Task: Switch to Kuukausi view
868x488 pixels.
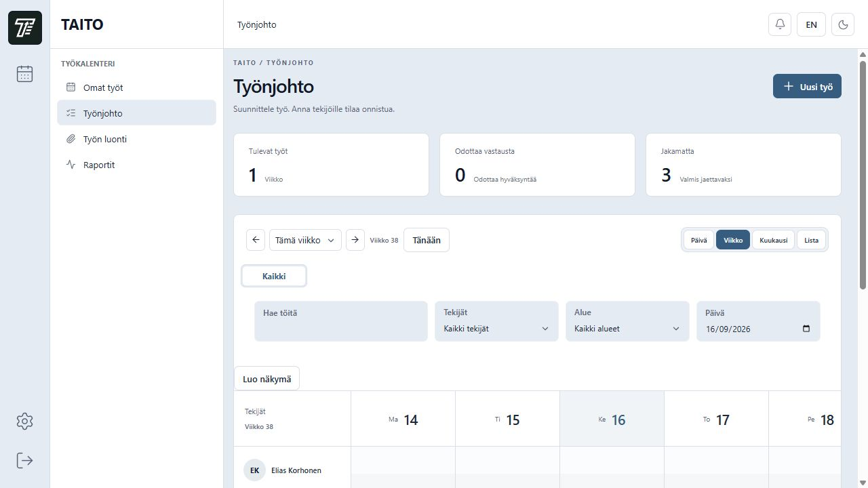Action: pos(773,240)
